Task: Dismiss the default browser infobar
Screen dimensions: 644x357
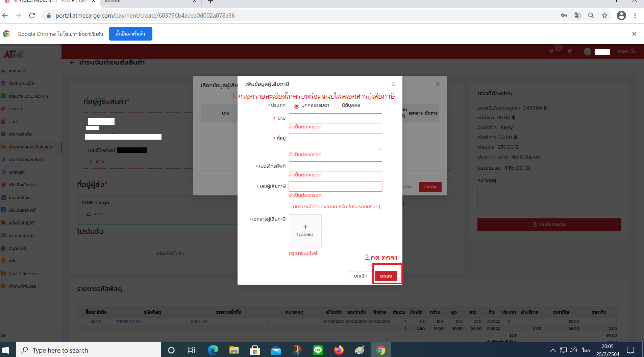Action: (634, 34)
